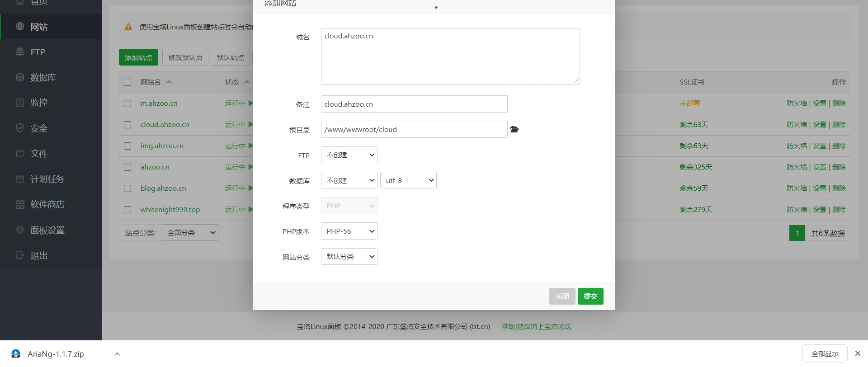868x367 pixels.
Task: Click the globe icon beside 网站
Action: click(20, 27)
